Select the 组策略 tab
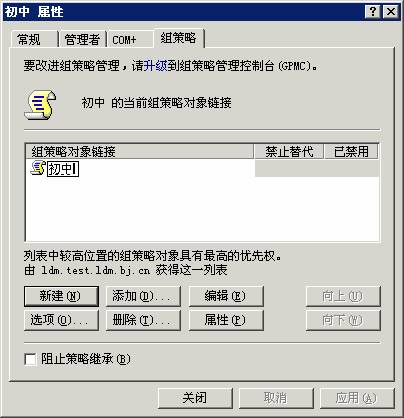 [x=179, y=38]
